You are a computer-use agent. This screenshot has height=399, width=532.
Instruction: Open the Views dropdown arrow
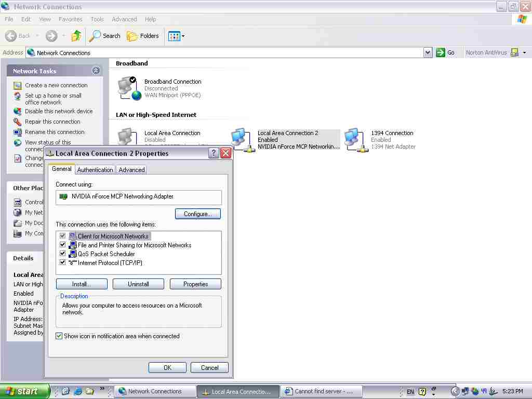(183, 36)
